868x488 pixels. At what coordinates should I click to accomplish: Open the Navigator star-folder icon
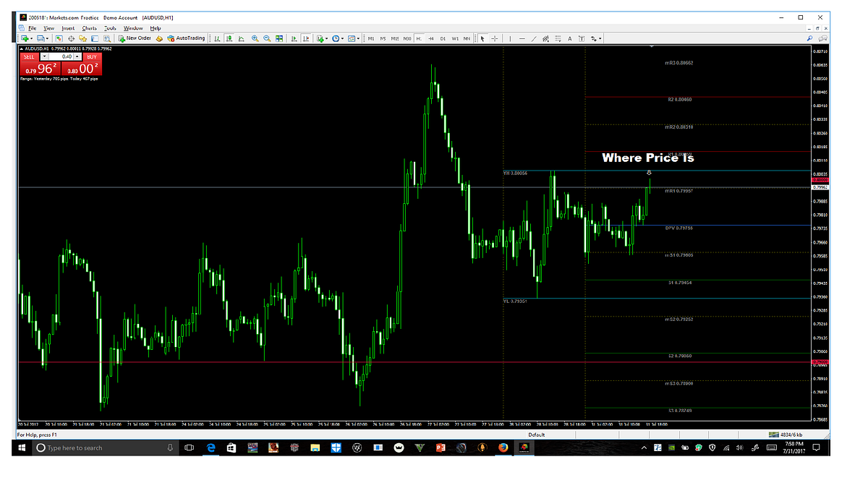pyautogui.click(x=82, y=38)
